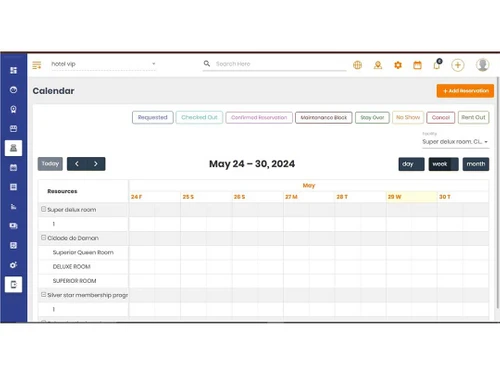Click the location pin header icon
The image size is (500, 375).
(378, 65)
